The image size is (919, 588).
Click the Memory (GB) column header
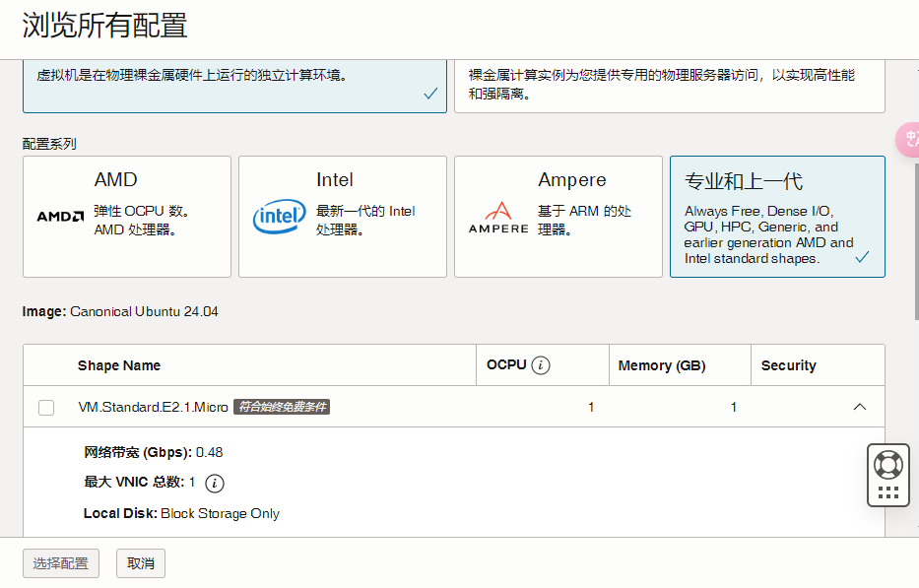[x=662, y=365]
